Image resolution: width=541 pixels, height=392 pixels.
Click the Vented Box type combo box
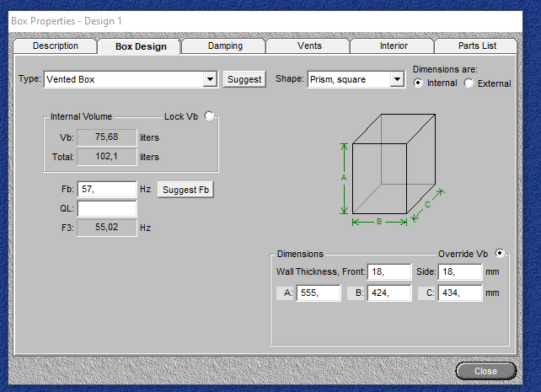coord(131,79)
